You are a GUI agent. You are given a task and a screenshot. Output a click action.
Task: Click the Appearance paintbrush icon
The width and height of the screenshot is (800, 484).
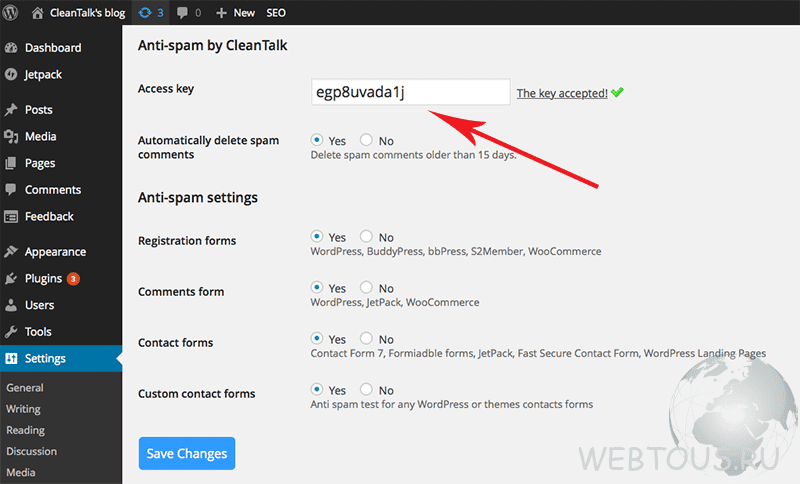pyautogui.click(x=11, y=251)
